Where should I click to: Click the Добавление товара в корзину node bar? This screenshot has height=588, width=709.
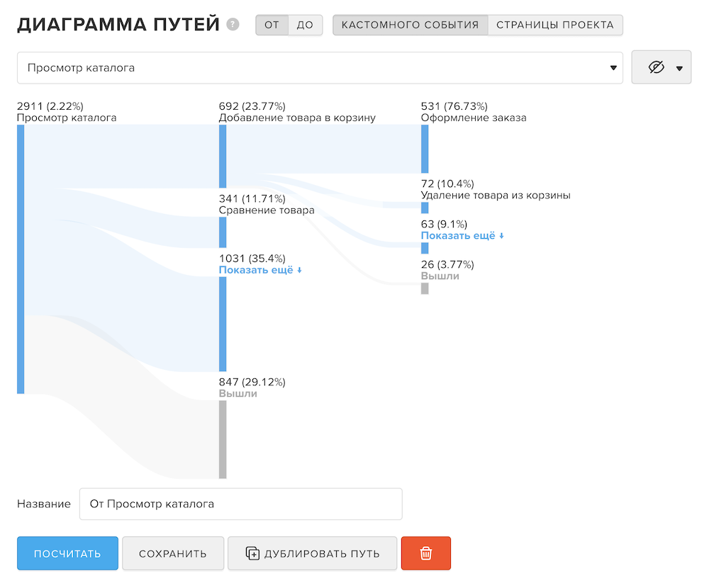pyautogui.click(x=223, y=156)
